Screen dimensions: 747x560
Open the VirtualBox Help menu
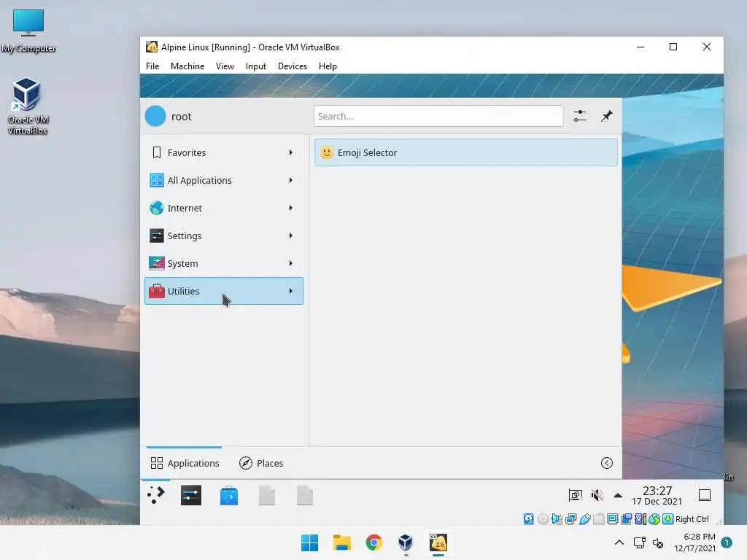[x=328, y=66]
